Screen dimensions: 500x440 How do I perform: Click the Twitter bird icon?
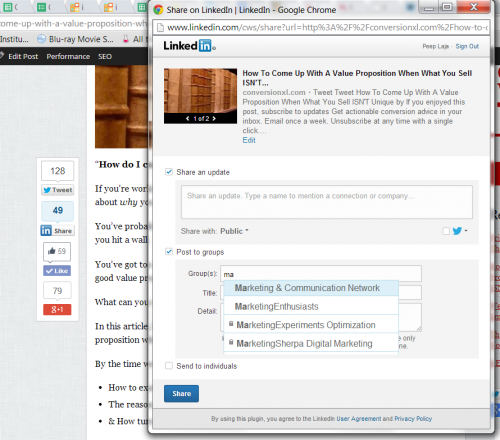(x=457, y=231)
